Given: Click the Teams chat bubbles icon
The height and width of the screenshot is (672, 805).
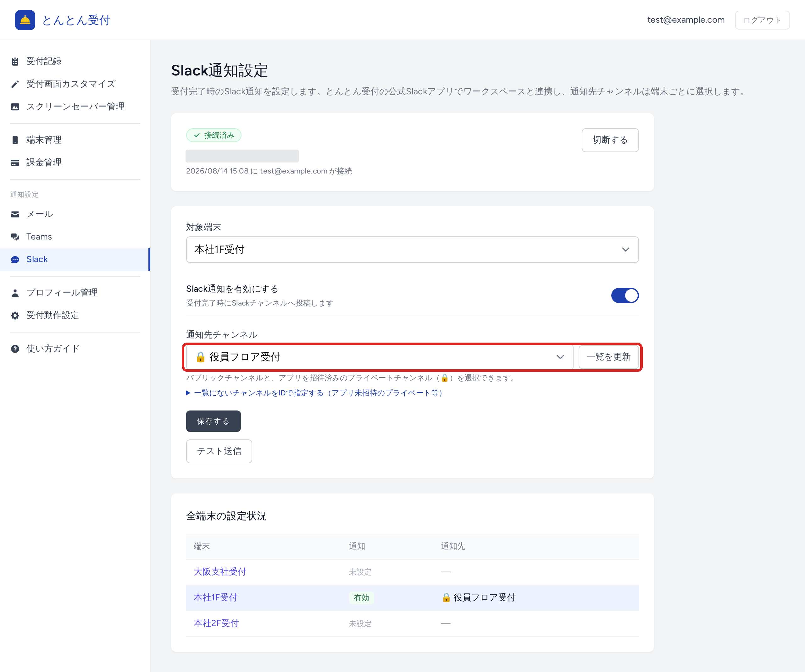Looking at the screenshot, I should (15, 237).
